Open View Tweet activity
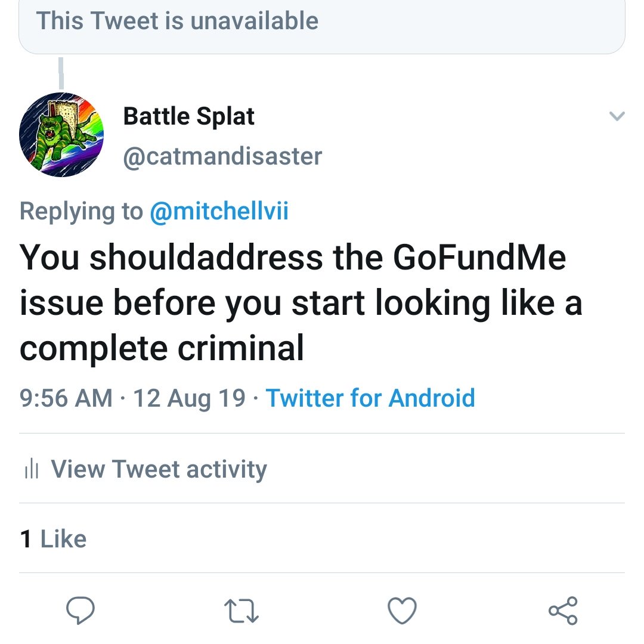The image size is (644, 644). pyautogui.click(x=159, y=469)
